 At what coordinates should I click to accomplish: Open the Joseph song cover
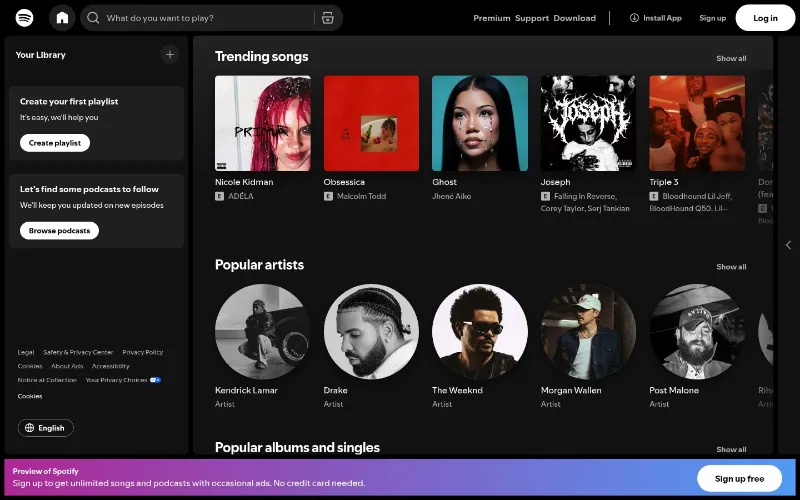click(588, 123)
